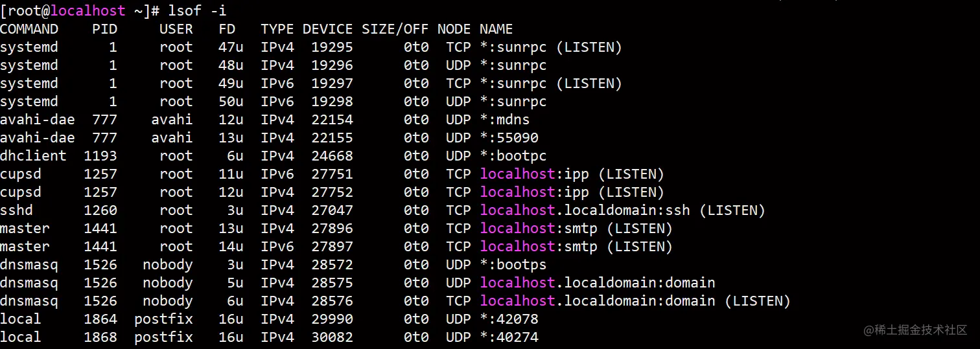This screenshot has height=349, width=980.
Task: Select device number 19298
Action: 332,102
